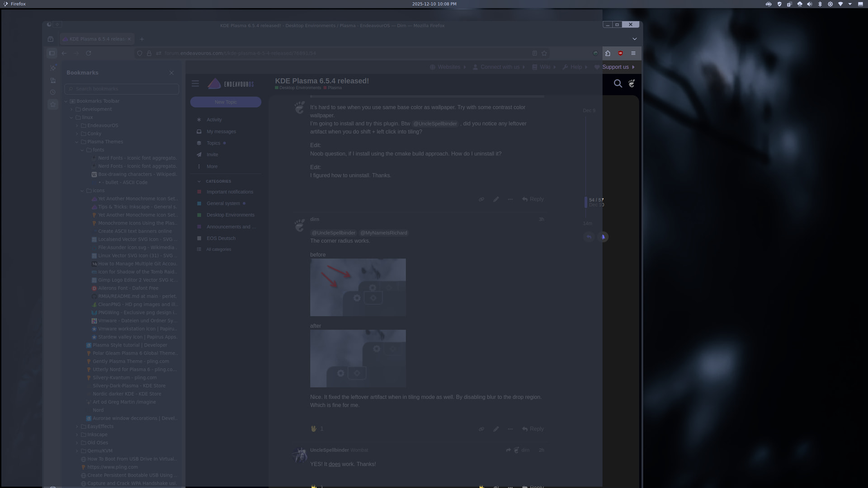Collapse the Plasma Themes folder

(77, 142)
